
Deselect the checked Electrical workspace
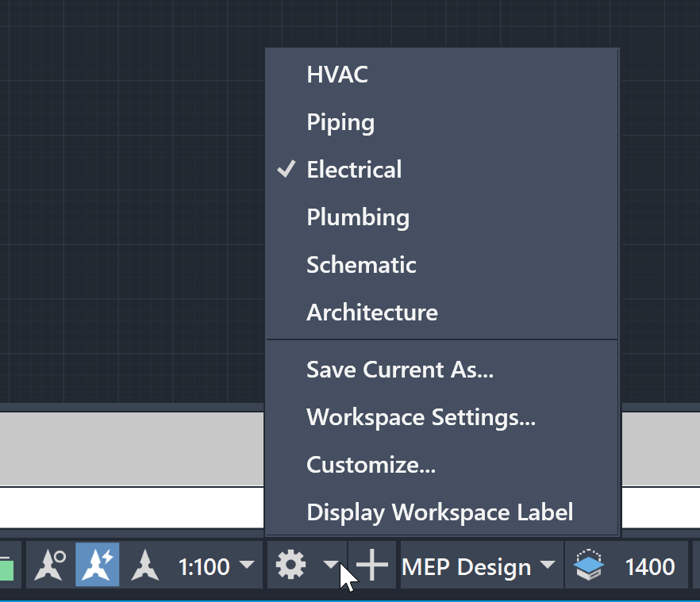coord(354,169)
